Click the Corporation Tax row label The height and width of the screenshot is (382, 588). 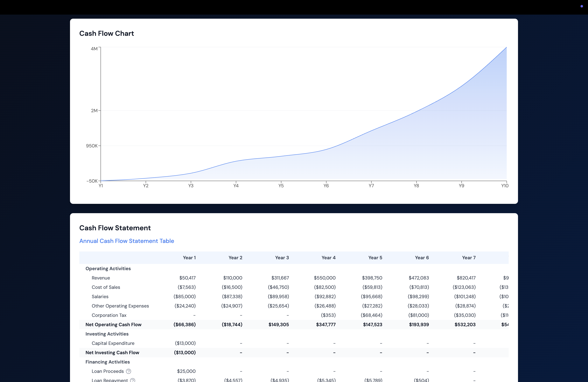click(109, 315)
